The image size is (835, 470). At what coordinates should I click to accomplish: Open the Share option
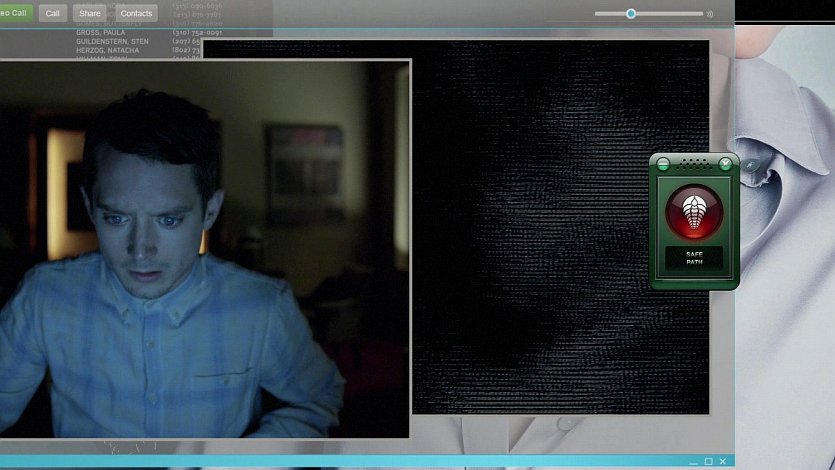pyautogui.click(x=90, y=13)
